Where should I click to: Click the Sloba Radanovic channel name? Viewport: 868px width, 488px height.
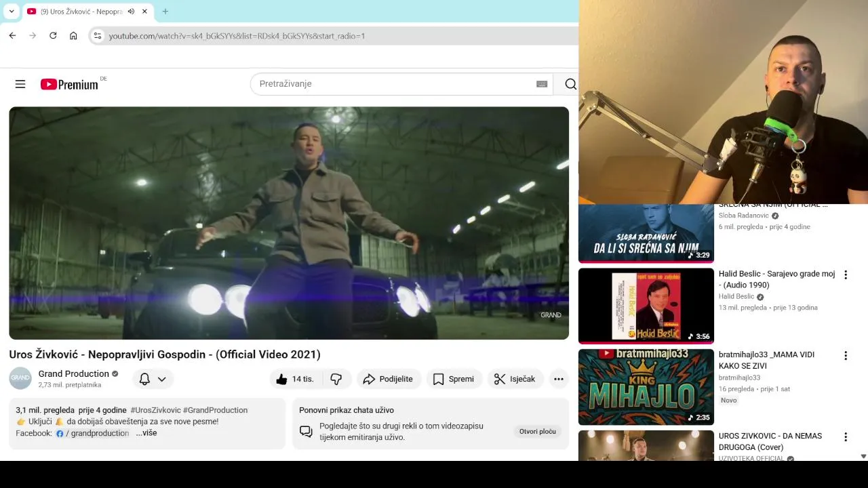[x=744, y=216]
